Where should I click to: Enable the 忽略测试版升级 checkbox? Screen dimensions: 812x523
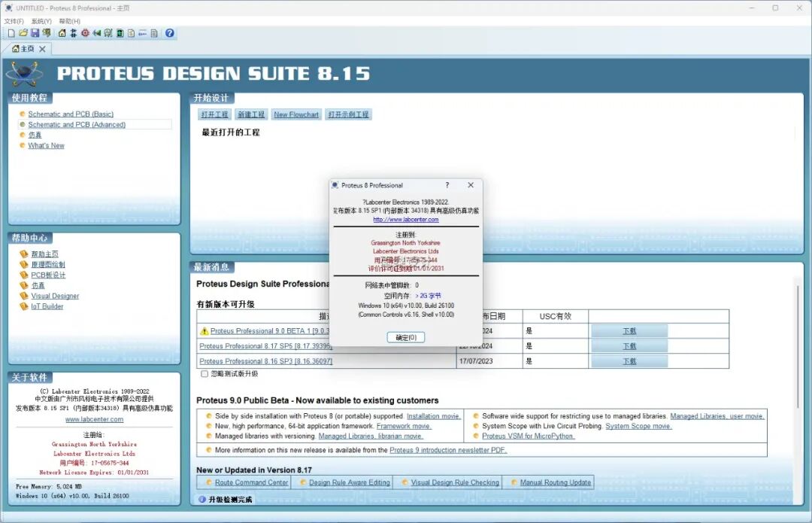(205, 374)
